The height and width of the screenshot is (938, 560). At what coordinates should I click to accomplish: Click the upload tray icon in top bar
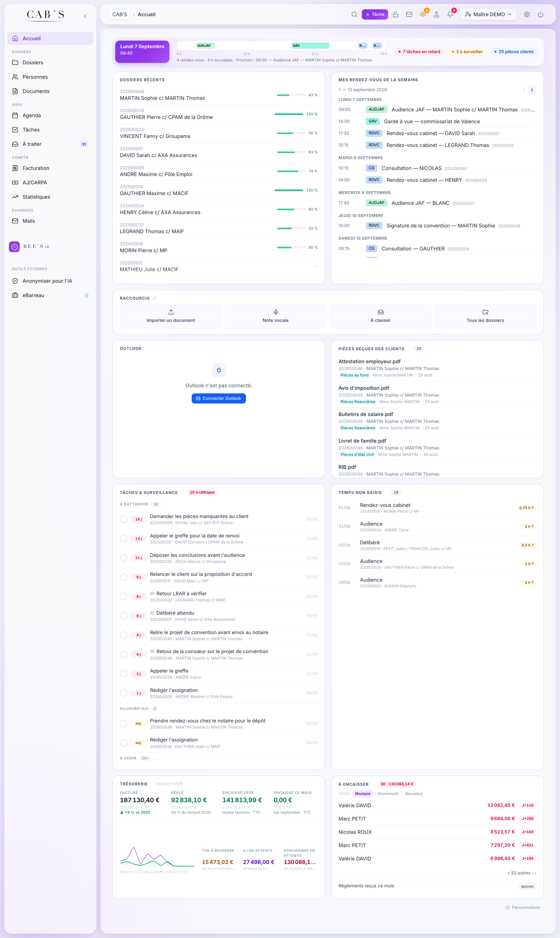(437, 14)
